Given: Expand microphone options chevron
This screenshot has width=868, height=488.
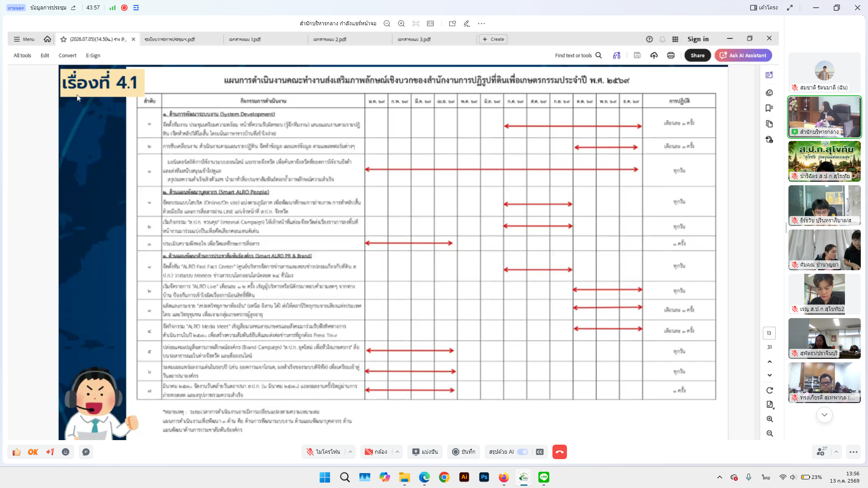Looking at the screenshot, I should point(350,452).
